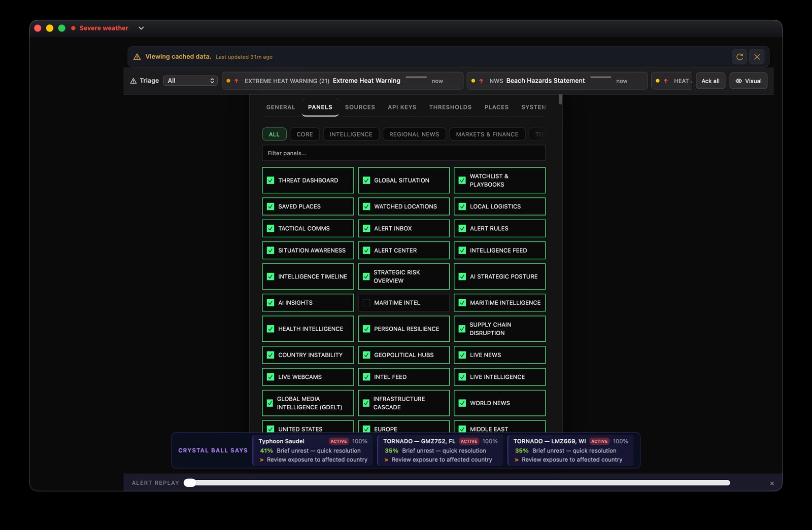Toggle the Global Situation panel checkbox
This screenshot has width=812, height=530.
click(x=366, y=181)
